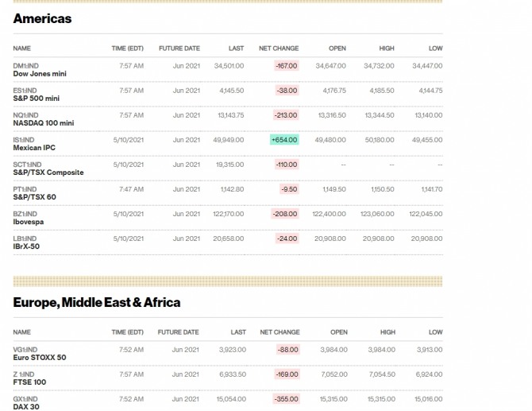Click the FTSE 100 futures link
Screen dimensions: 532x411
pos(30,382)
